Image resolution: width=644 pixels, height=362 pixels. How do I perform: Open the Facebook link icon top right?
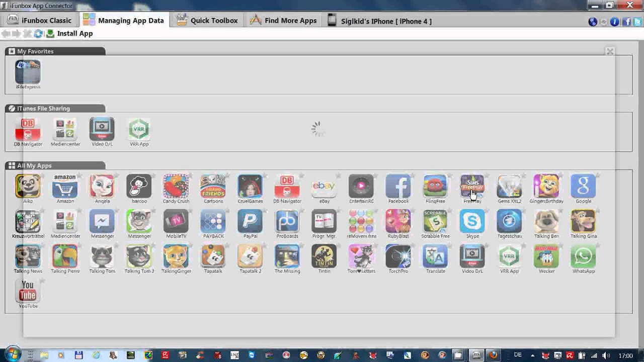click(627, 22)
